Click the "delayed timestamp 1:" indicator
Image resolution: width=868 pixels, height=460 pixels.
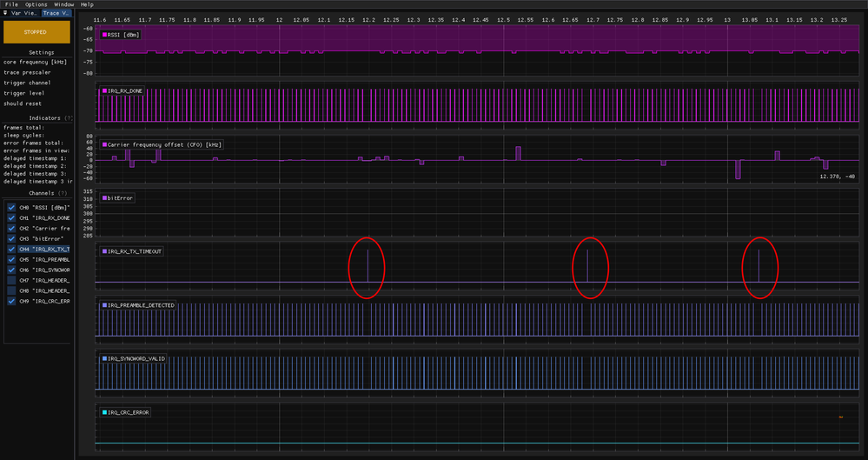pos(35,158)
